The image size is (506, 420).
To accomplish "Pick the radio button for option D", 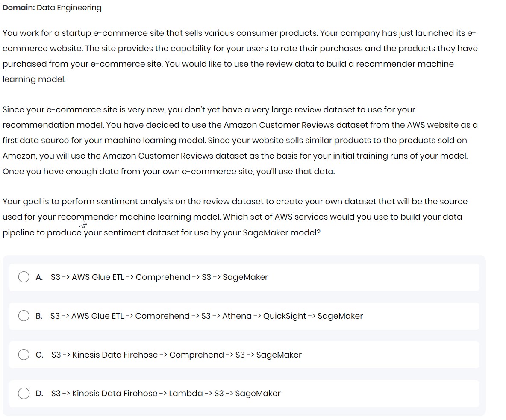I will tap(24, 394).
